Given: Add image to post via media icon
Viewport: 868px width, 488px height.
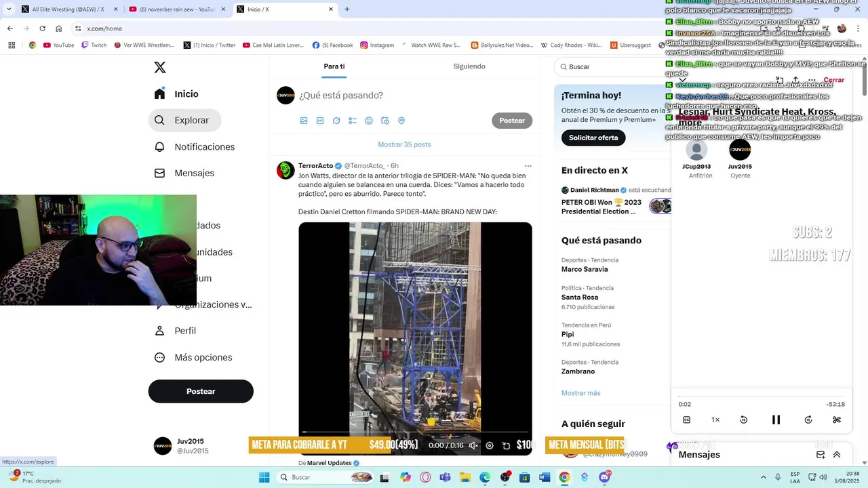Looking at the screenshot, I should pyautogui.click(x=304, y=121).
